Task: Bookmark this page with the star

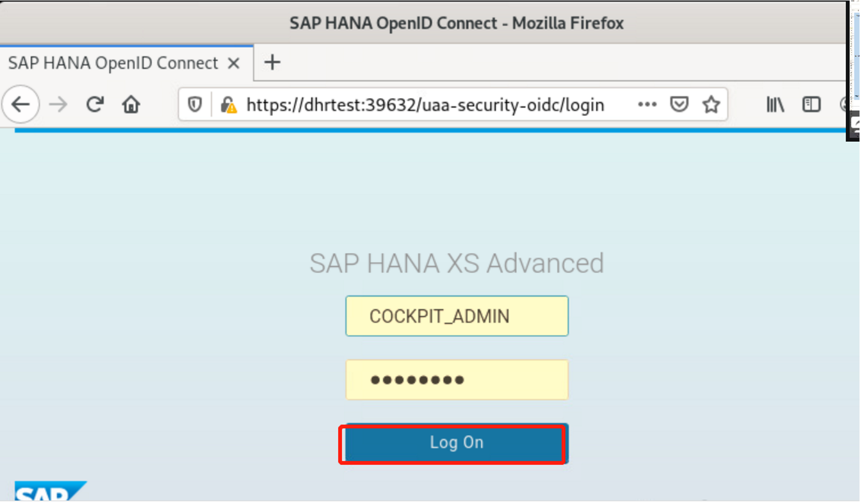Action: tap(711, 105)
